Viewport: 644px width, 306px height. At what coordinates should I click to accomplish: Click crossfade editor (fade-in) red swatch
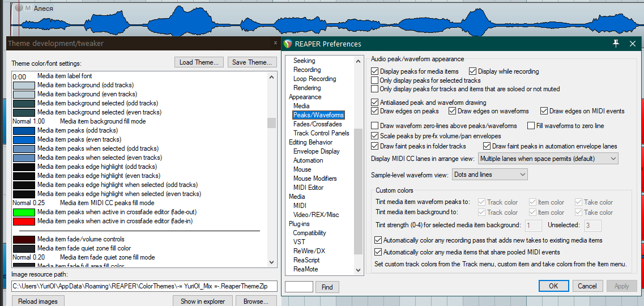(23, 222)
